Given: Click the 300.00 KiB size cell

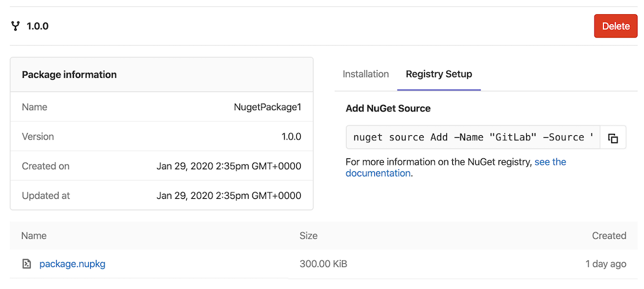Looking at the screenshot, I should click(323, 264).
